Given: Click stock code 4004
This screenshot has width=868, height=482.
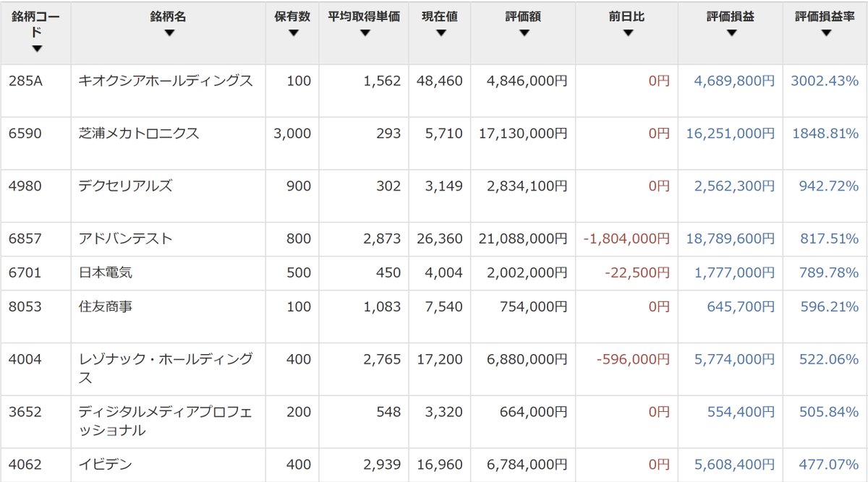Looking at the screenshot, I should (x=25, y=359).
